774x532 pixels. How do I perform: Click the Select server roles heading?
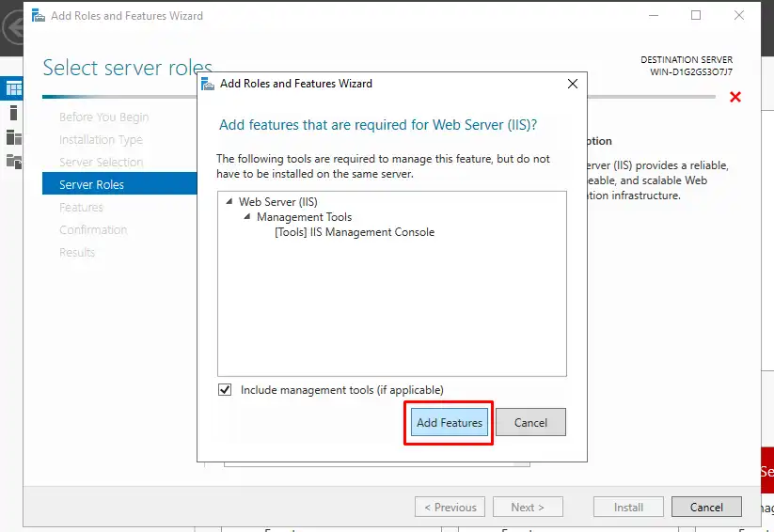127,68
